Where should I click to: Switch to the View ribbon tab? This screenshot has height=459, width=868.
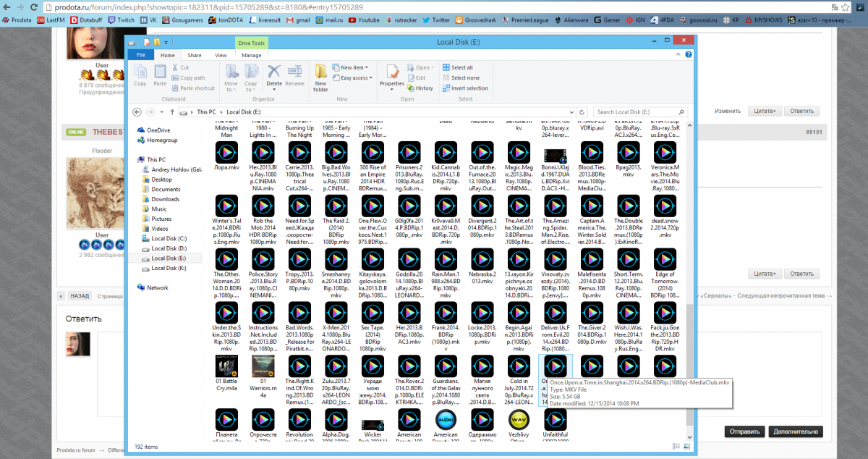[x=221, y=55]
